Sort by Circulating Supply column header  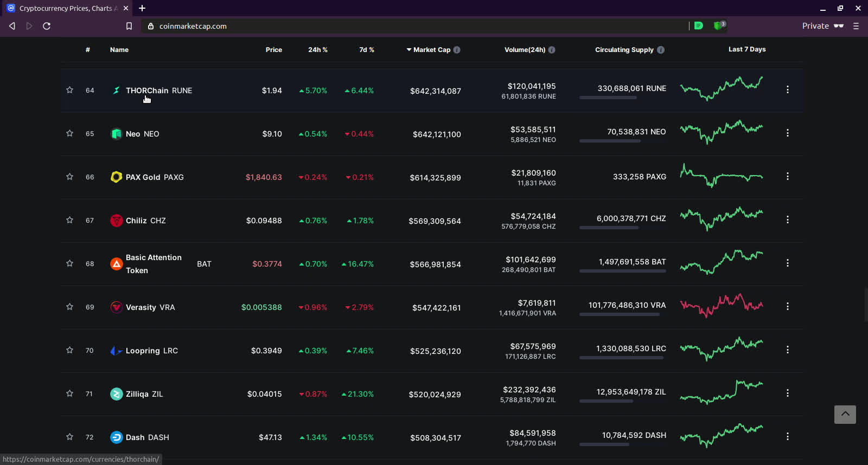tap(624, 50)
